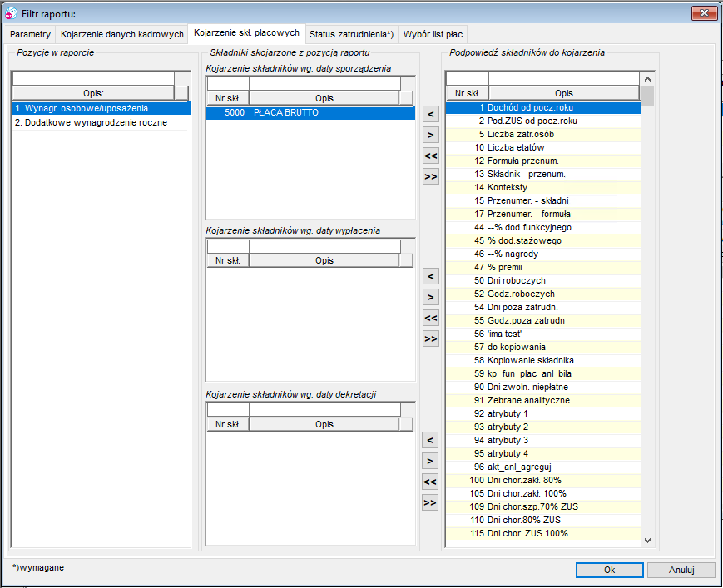The image size is (723, 588).
Task: Select component 47 % premii
Action: [543, 267]
